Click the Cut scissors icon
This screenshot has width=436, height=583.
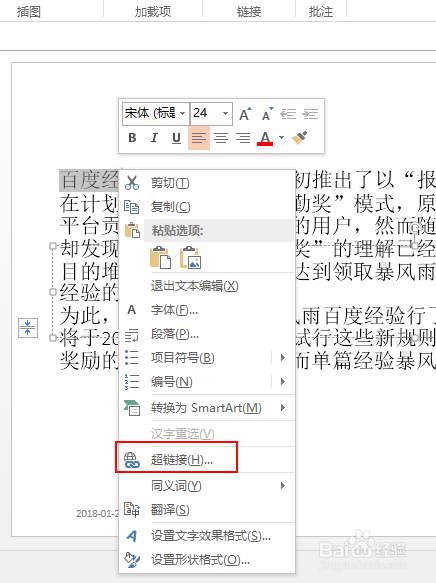132,183
